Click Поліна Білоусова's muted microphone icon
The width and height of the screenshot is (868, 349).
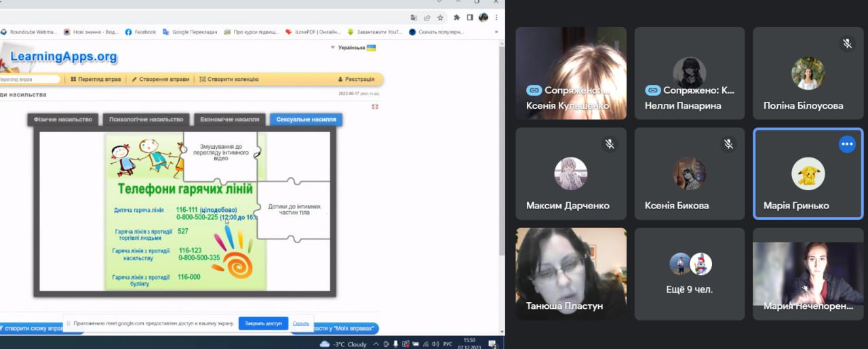[x=846, y=43]
